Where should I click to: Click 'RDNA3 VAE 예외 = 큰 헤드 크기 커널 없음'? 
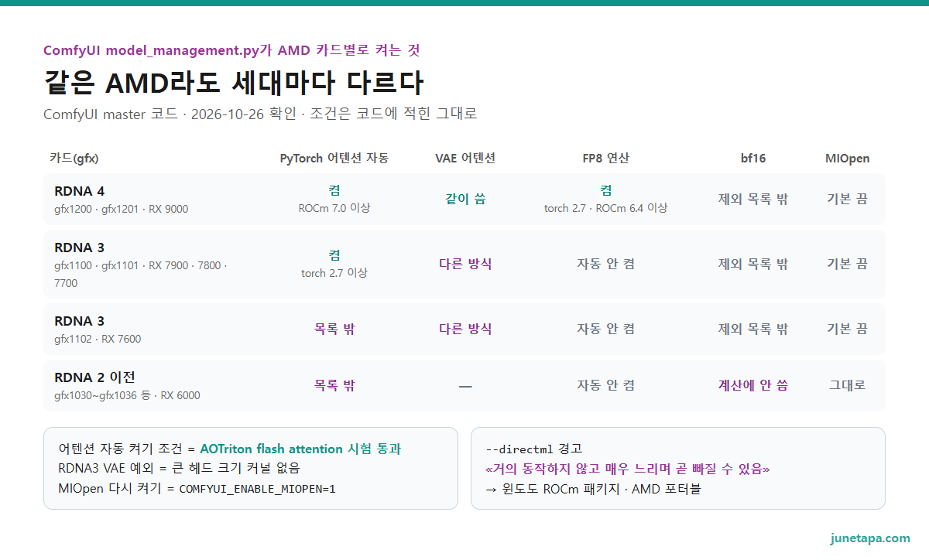(179, 469)
